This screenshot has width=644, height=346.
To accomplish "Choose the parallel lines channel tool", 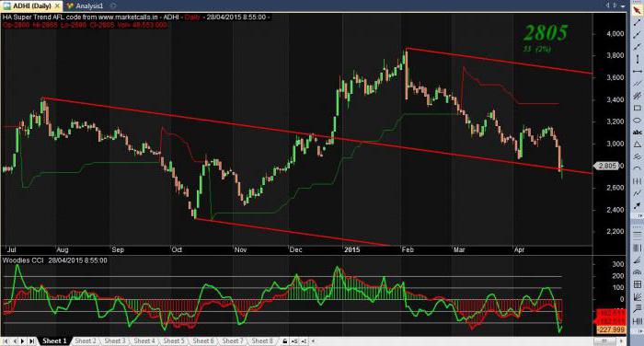I will coord(637,85).
